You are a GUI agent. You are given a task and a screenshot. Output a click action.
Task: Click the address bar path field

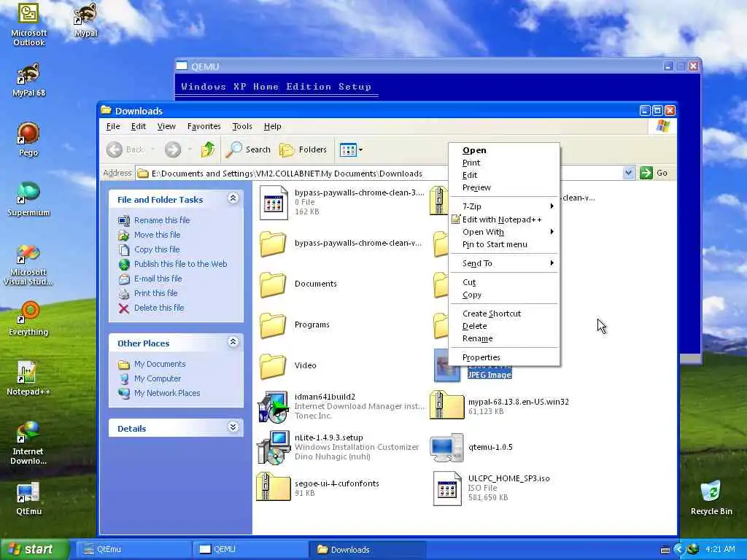click(x=379, y=174)
